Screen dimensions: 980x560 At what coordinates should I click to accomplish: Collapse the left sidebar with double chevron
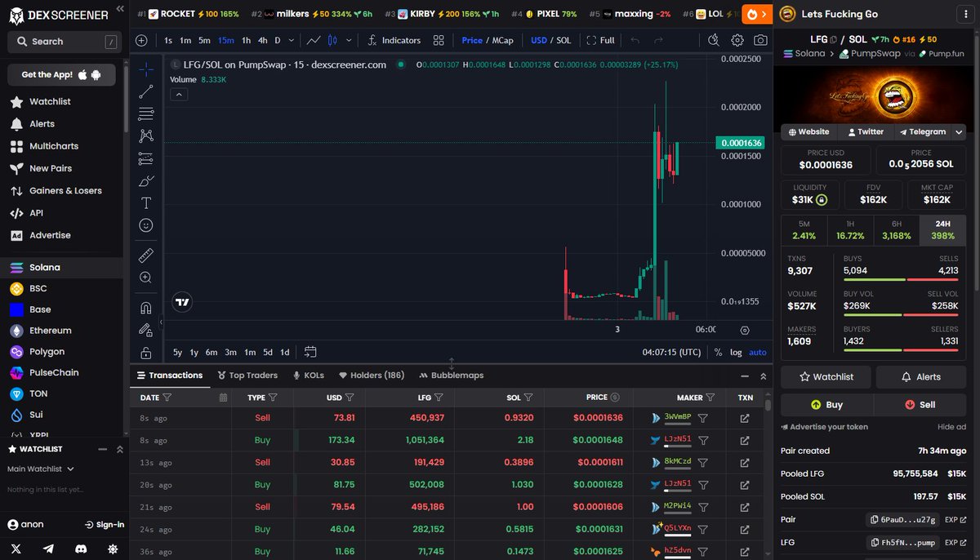pyautogui.click(x=120, y=8)
